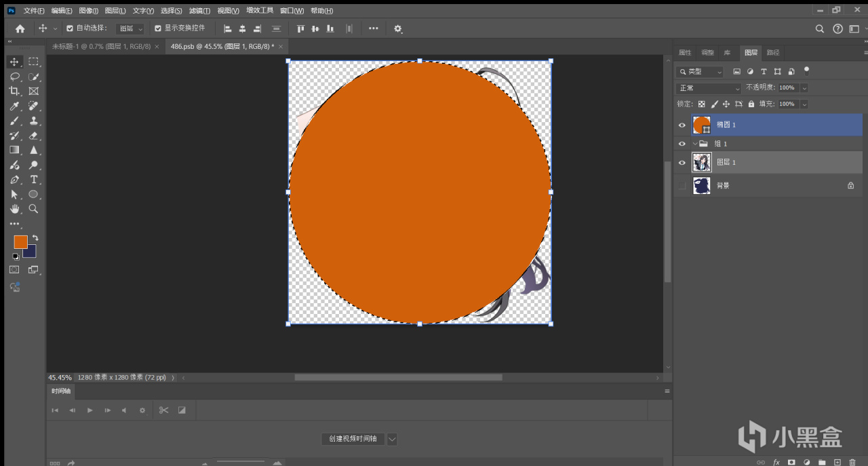Open the 滤镜 menu
The width and height of the screenshot is (868, 466).
click(x=200, y=11)
